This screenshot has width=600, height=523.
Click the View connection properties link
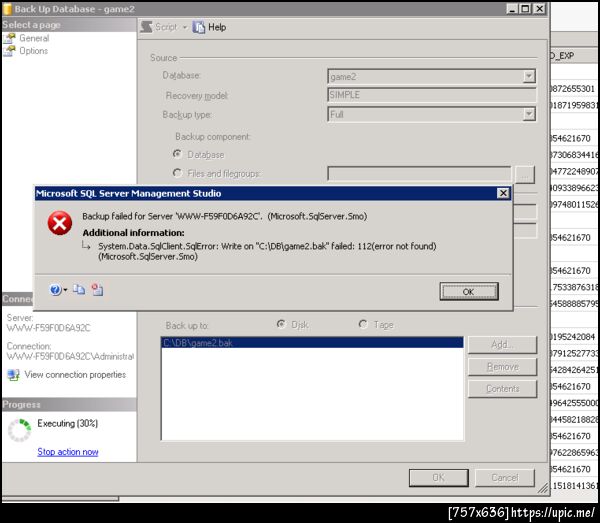coord(75,375)
